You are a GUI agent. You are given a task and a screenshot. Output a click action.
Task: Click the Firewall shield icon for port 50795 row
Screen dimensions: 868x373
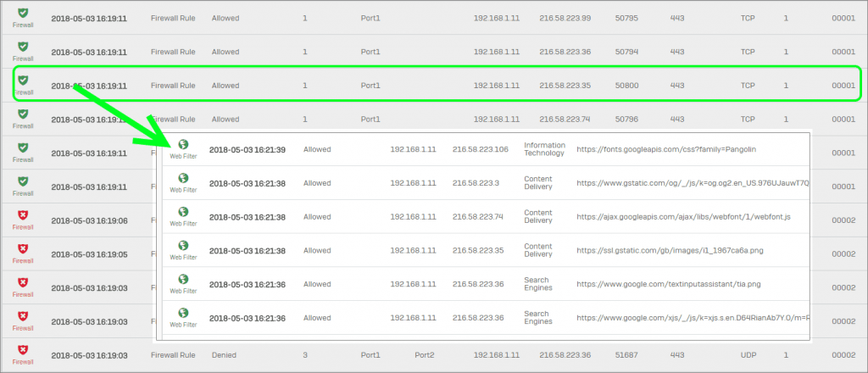[x=23, y=13]
